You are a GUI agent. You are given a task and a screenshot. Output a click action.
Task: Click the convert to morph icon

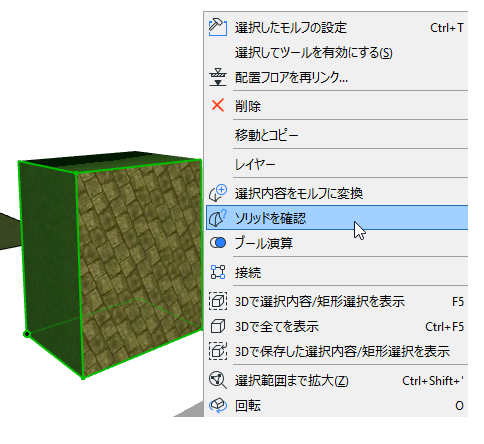pyautogui.click(x=218, y=193)
